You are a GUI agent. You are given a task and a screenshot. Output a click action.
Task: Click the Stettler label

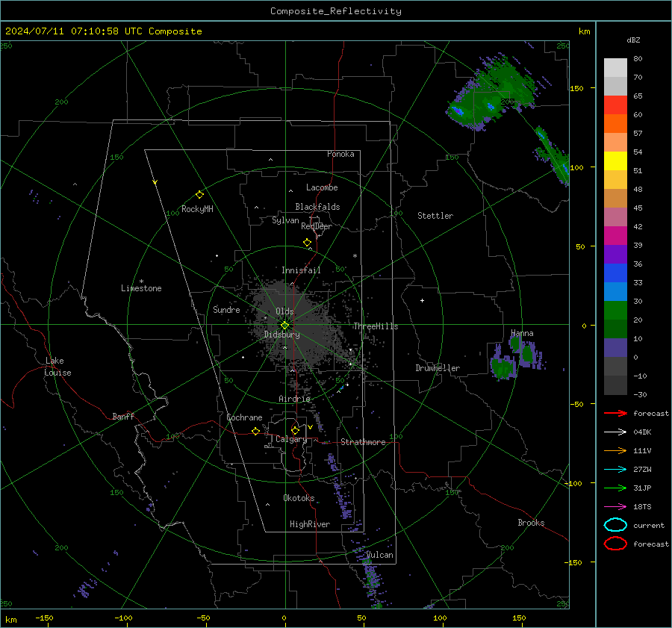(435, 216)
